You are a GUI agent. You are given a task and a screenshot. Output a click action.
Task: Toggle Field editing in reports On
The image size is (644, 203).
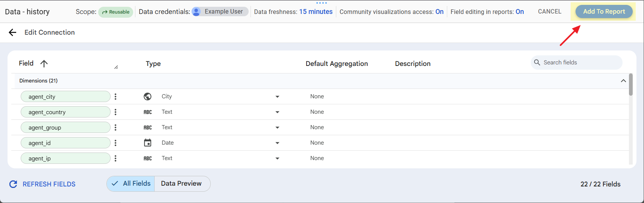point(519,12)
